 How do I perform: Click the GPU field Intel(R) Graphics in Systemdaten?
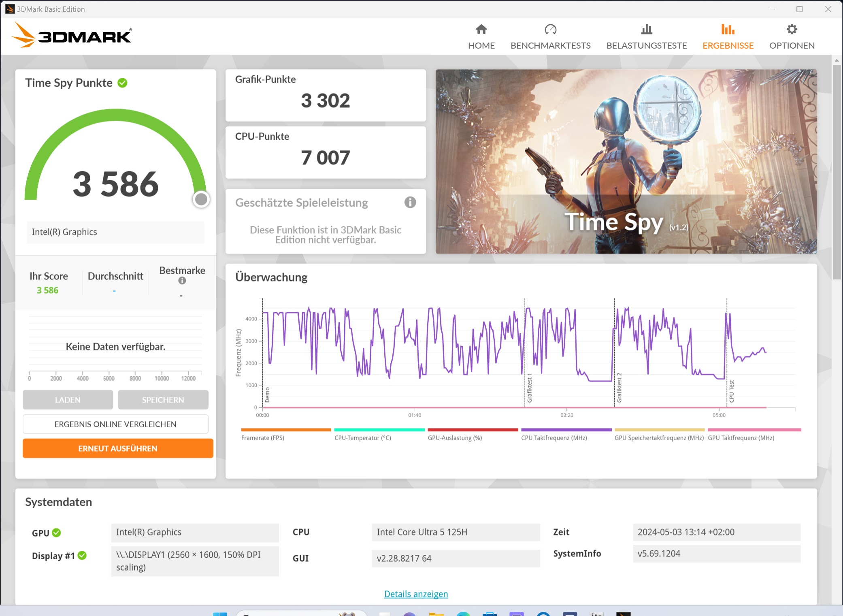(x=195, y=532)
